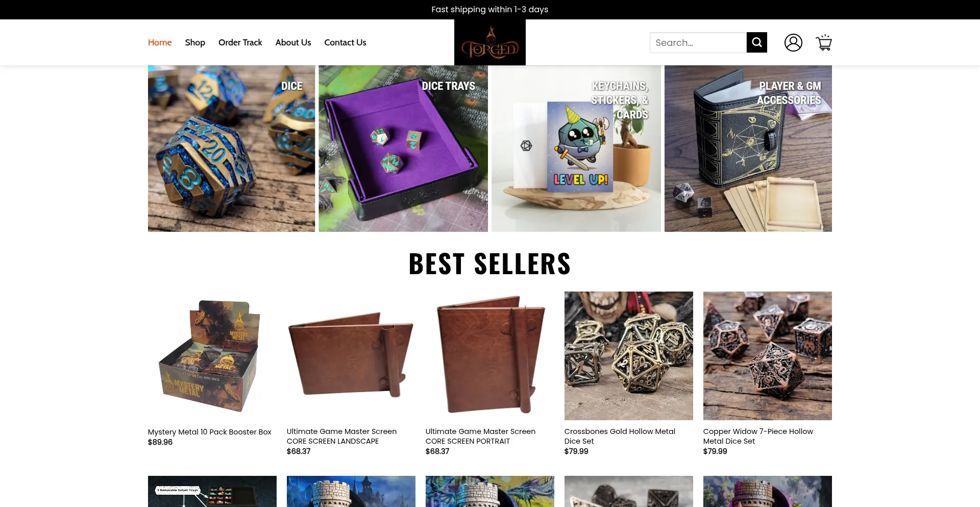The image size is (980, 507).
Task: Go to the Home menu item
Action: 160,42
